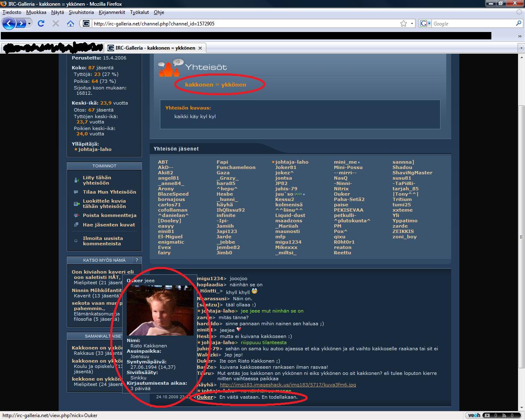Click the Liity tähän yhteisöön icon
The image size is (525, 420).
coord(76,180)
